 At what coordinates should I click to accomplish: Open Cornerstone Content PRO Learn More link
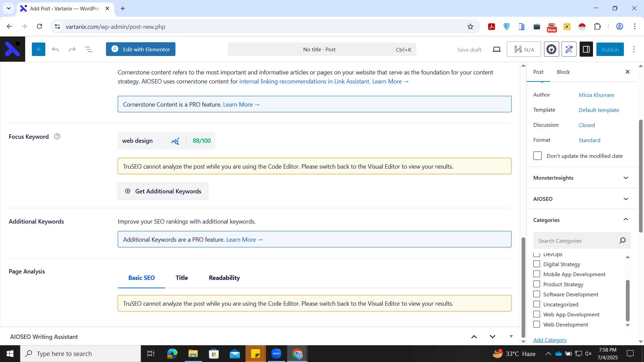(241, 104)
